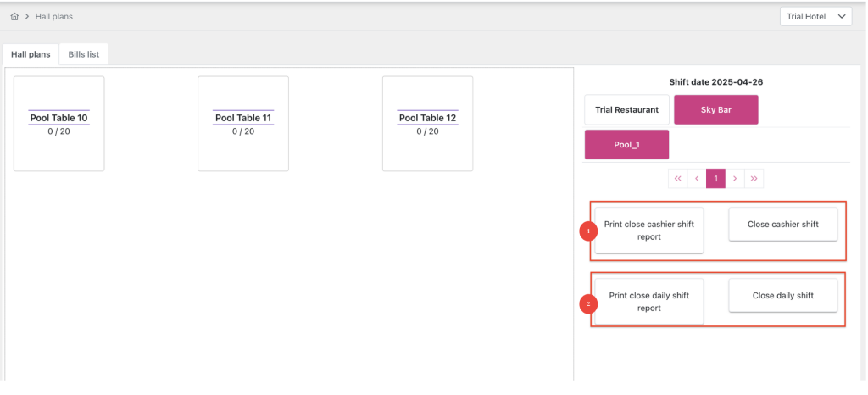Click the home icon in breadcrumb
Screen dimensions: 868x395
click(x=14, y=17)
